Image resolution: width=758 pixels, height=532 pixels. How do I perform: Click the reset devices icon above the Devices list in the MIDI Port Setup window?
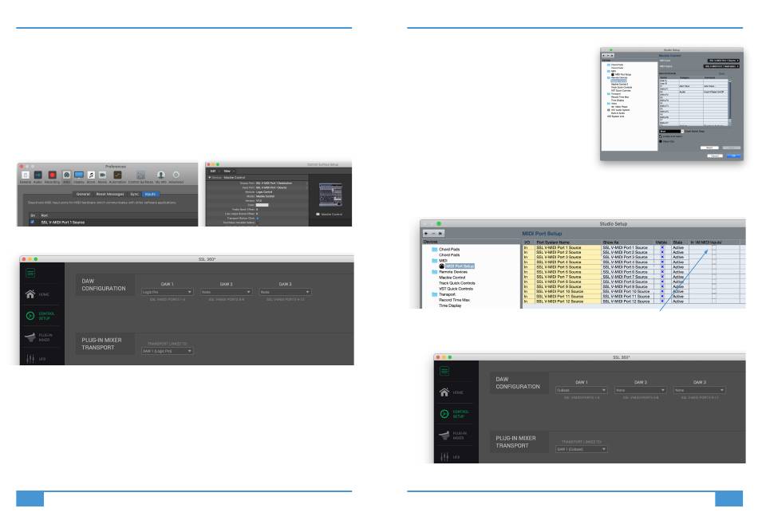[x=440, y=234]
